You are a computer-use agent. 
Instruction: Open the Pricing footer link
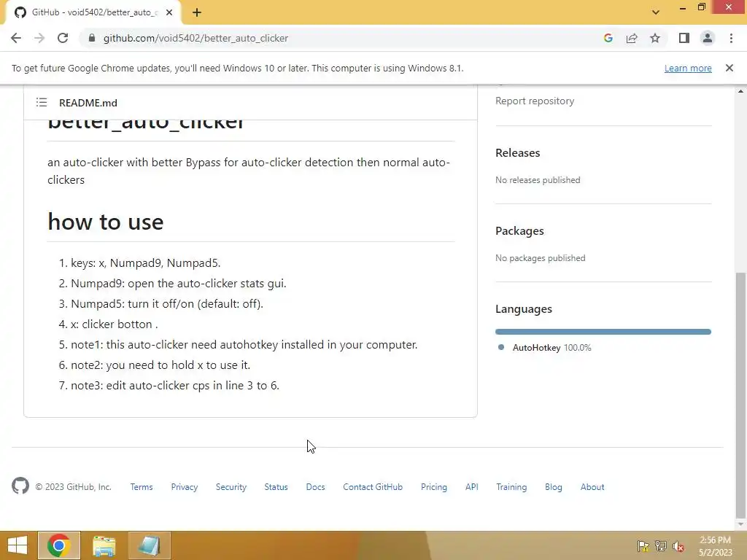[434, 487]
